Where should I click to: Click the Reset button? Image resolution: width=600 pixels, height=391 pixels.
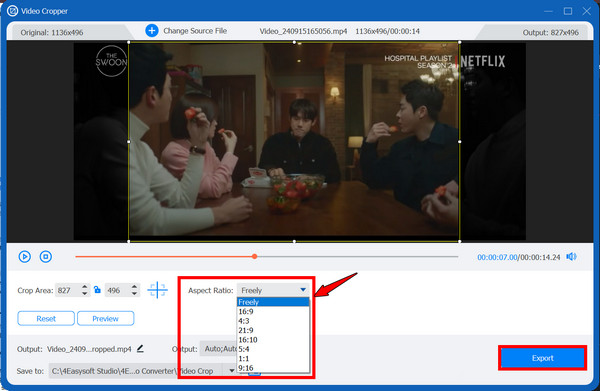pos(46,318)
